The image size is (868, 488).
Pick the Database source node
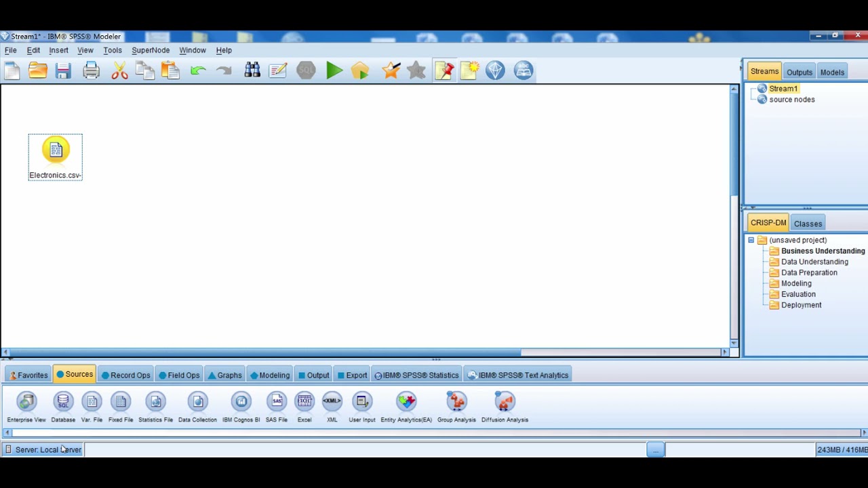[x=63, y=407]
